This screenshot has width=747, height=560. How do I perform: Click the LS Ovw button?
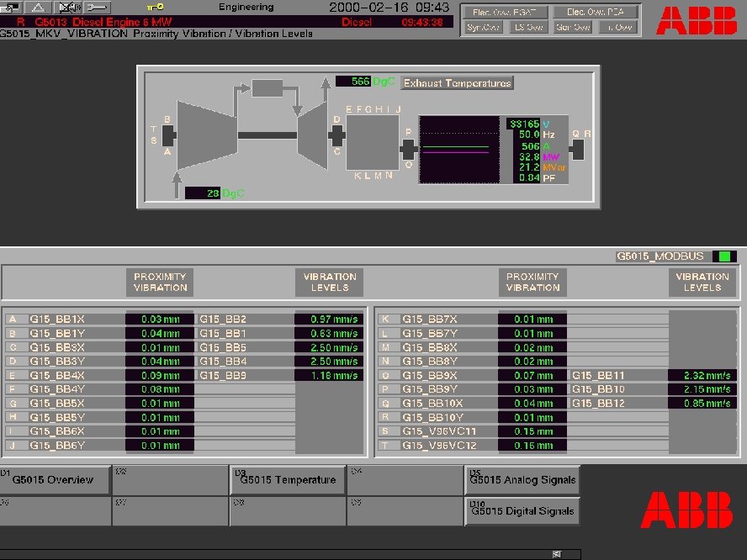(527, 25)
